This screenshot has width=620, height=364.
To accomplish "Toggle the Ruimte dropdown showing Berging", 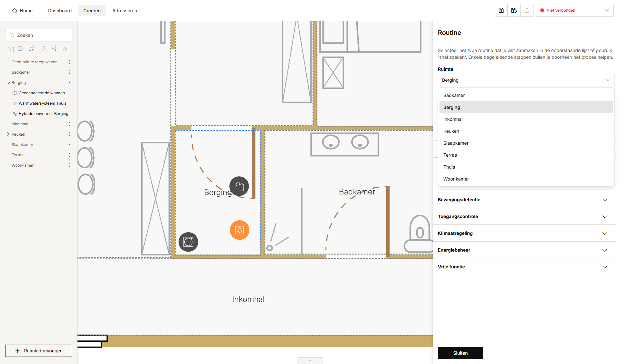I will pos(526,80).
